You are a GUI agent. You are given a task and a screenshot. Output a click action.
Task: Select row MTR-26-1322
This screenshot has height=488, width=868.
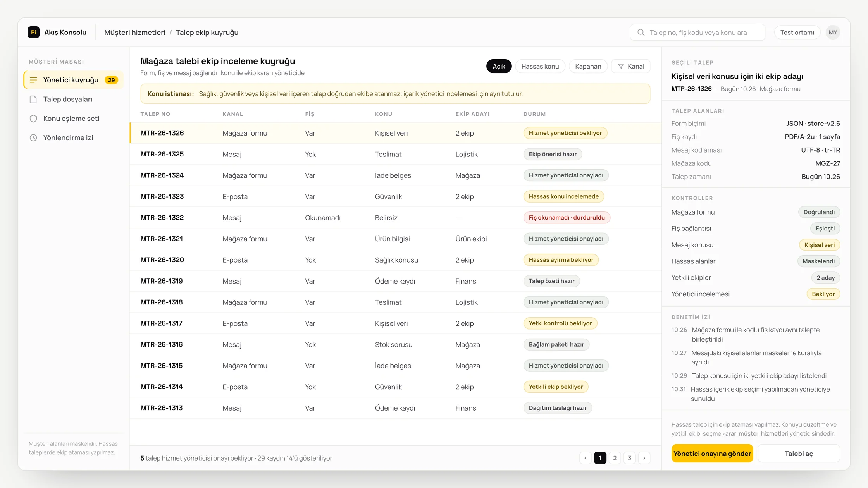point(395,218)
